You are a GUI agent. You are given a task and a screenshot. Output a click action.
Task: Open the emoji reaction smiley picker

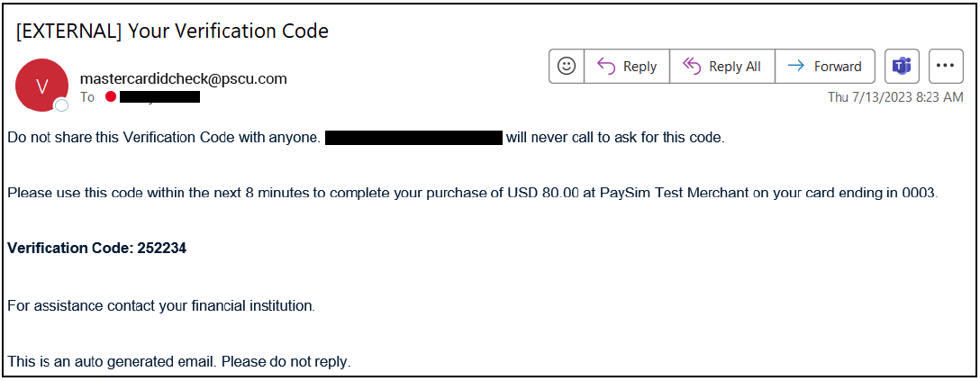coord(567,66)
